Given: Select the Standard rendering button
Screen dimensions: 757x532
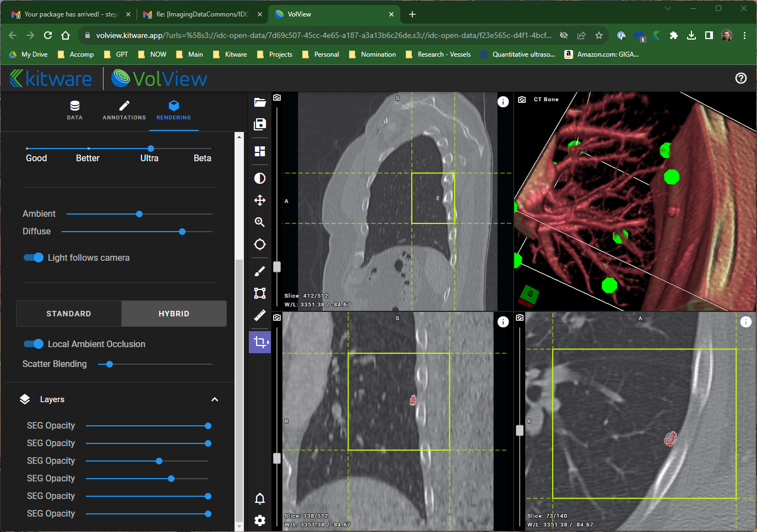Looking at the screenshot, I should tap(69, 314).
